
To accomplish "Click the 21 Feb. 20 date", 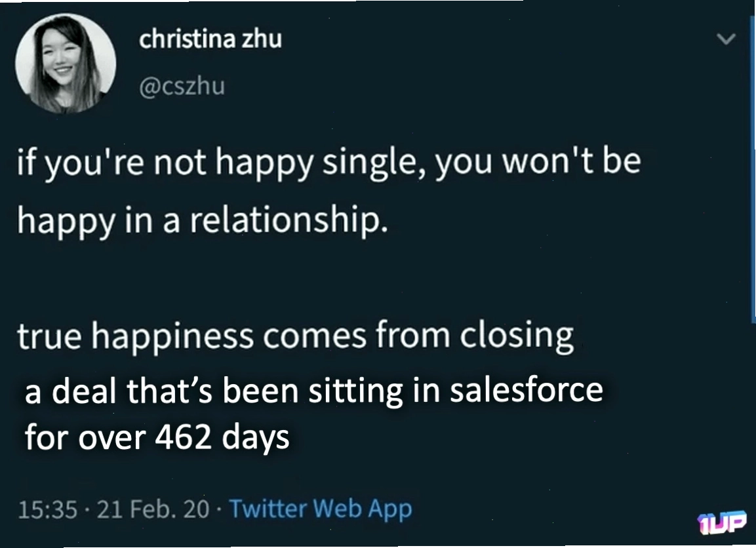I will coord(153,510).
